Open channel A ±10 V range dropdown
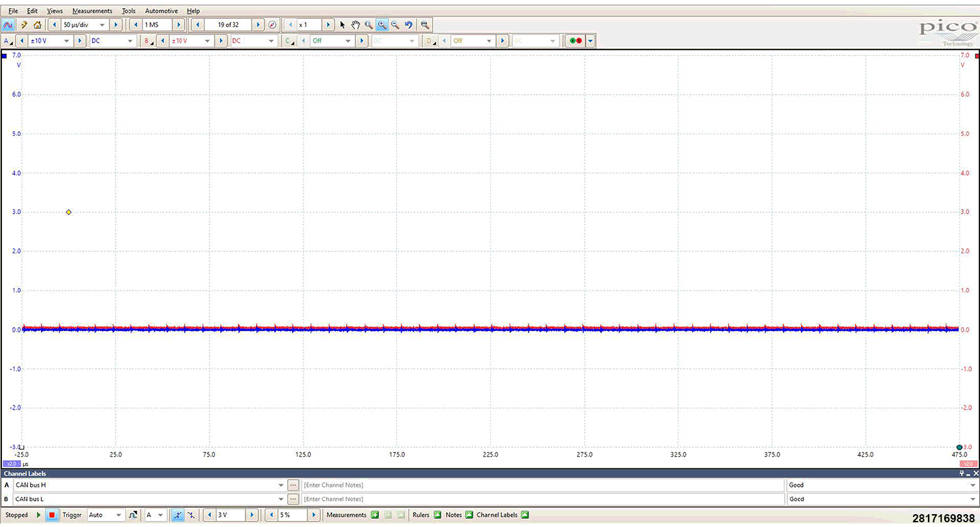980x527 pixels. point(66,41)
